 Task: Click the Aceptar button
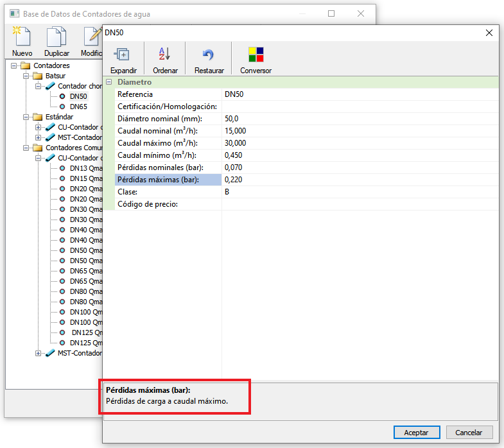pos(417,432)
